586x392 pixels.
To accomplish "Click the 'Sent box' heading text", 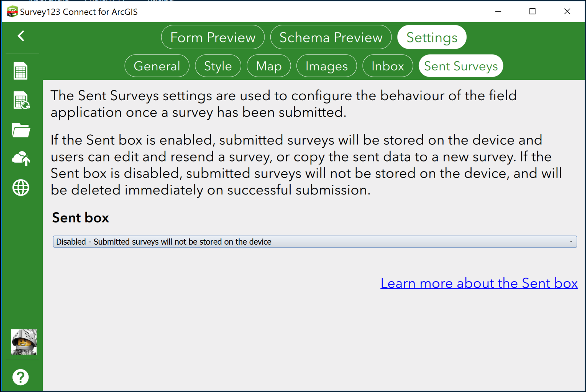I will click(81, 218).
